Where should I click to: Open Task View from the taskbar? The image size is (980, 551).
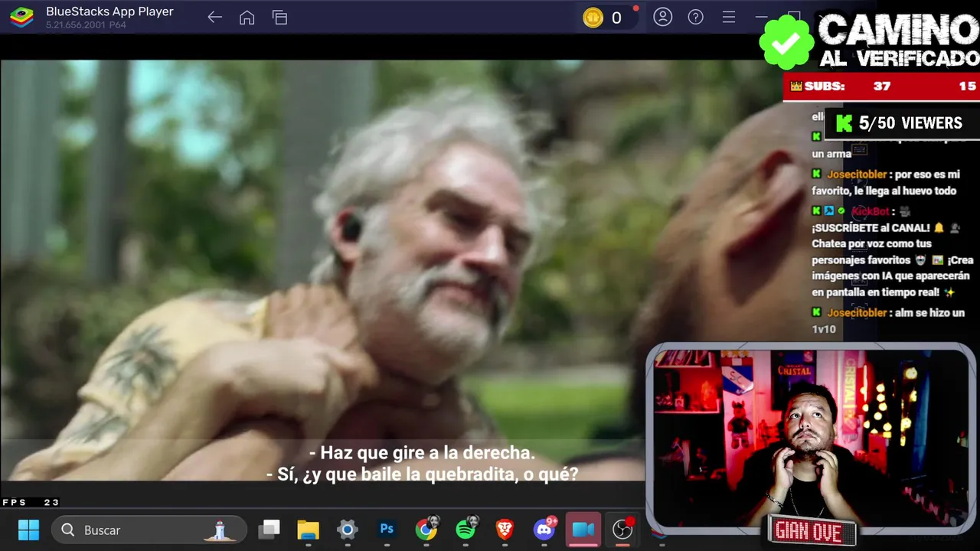269,530
